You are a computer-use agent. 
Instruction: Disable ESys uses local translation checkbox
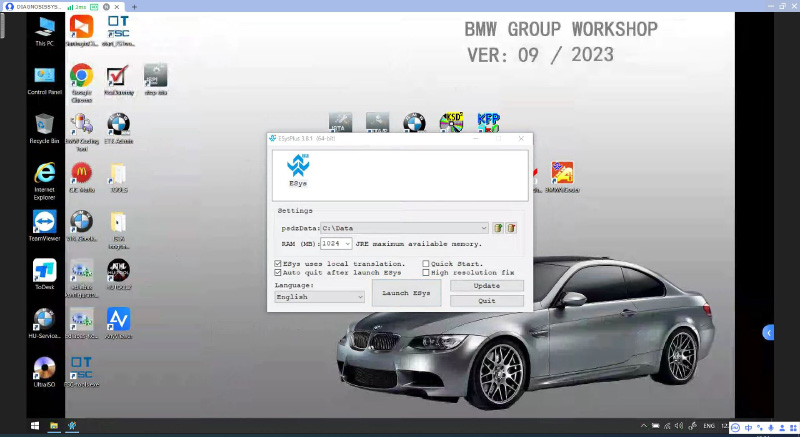(x=278, y=264)
